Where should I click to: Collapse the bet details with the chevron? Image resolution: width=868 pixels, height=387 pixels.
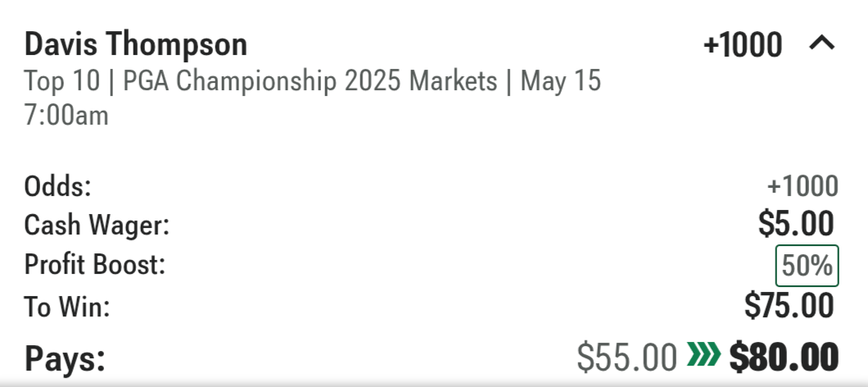[x=821, y=44]
